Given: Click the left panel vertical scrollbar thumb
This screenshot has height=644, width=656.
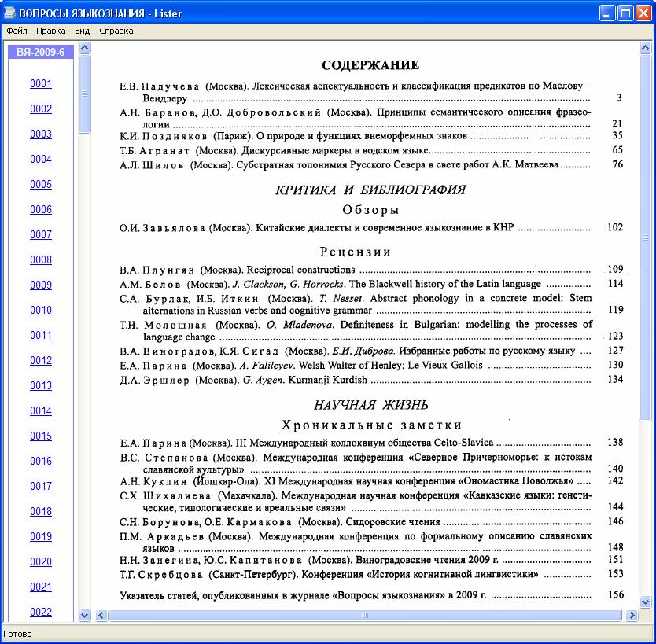Looking at the screenshot, I should pos(84,94).
